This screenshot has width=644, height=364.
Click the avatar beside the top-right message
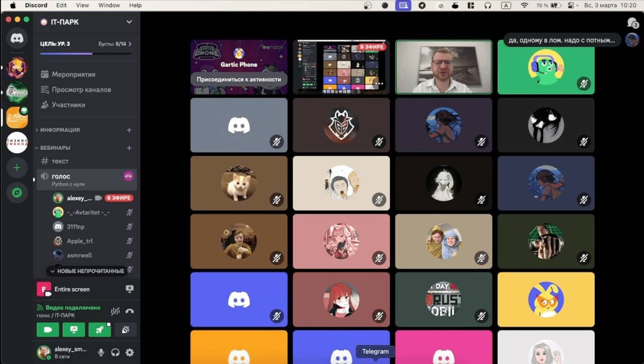(632, 40)
